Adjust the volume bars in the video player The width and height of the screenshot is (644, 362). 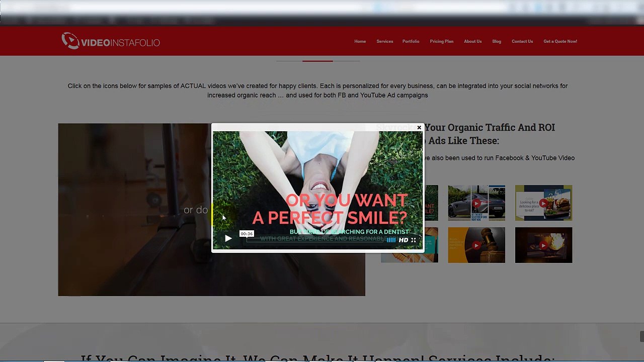coord(391,240)
